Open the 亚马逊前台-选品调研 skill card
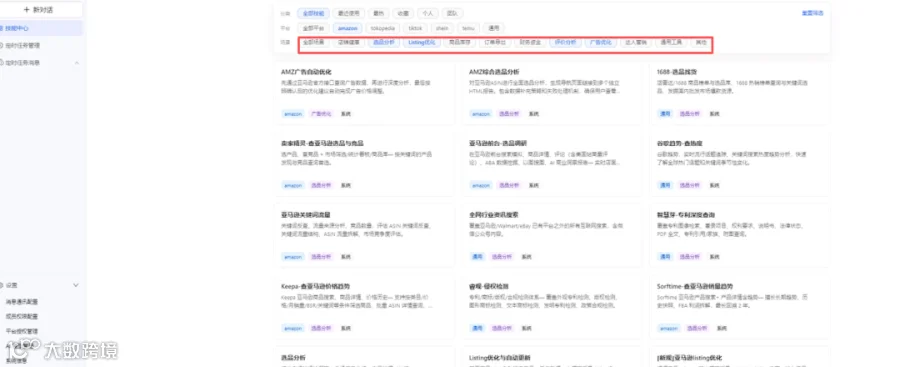The image size is (900, 367). tap(552, 164)
